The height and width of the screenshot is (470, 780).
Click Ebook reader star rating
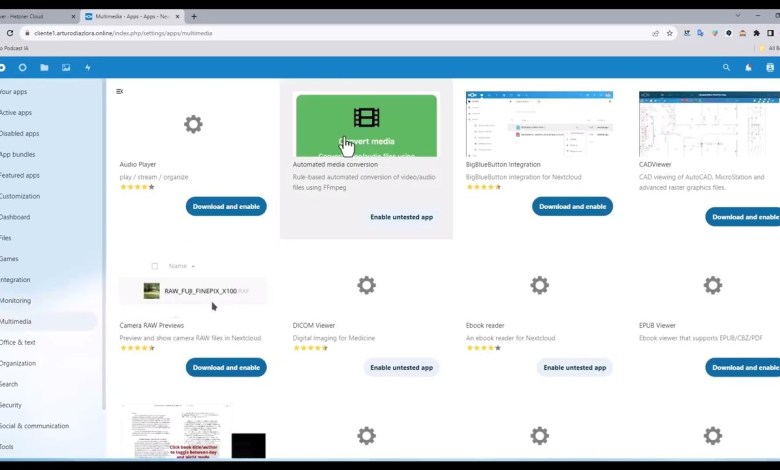pyautogui.click(x=484, y=348)
